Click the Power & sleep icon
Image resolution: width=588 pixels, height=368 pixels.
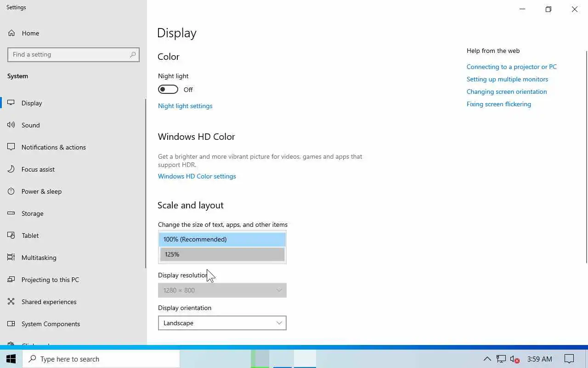(x=11, y=191)
